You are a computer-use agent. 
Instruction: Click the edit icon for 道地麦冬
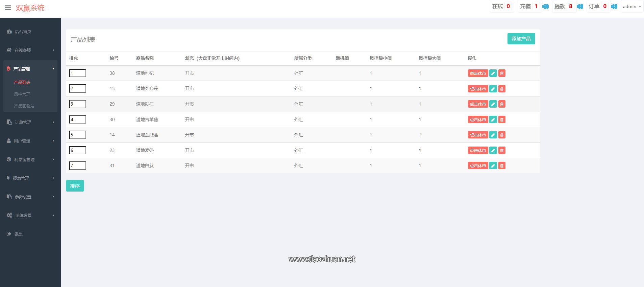pyautogui.click(x=493, y=151)
